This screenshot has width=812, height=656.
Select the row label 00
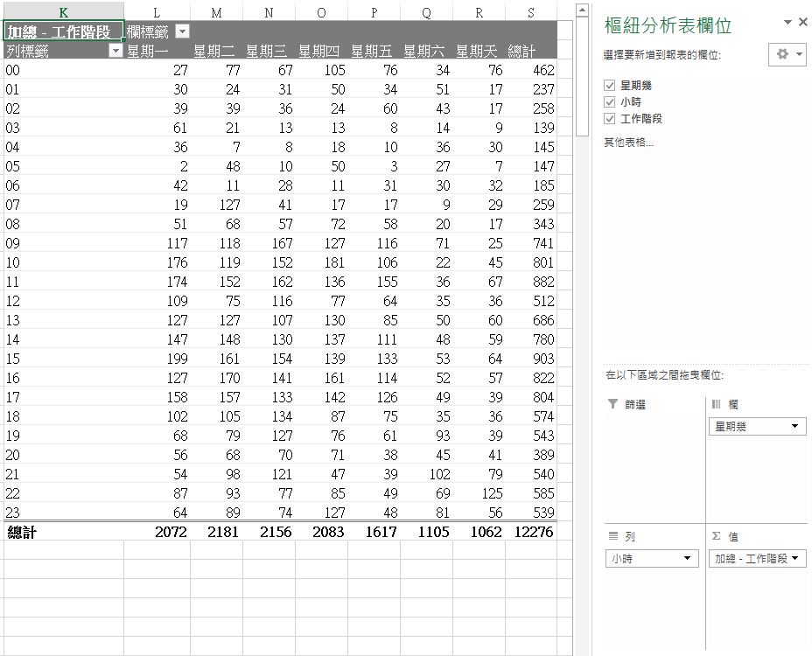click(64, 70)
